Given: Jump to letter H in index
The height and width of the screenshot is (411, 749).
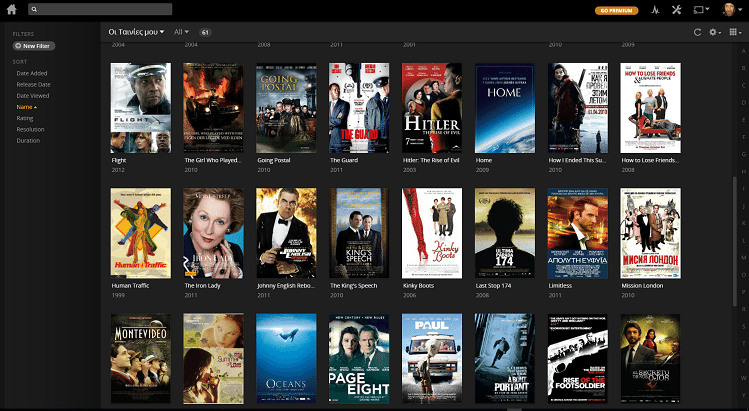Looking at the screenshot, I should [x=743, y=172].
